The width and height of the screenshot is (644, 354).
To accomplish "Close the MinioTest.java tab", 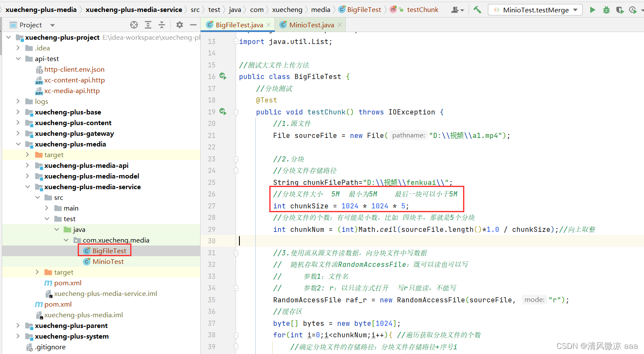I will pyautogui.click(x=339, y=25).
